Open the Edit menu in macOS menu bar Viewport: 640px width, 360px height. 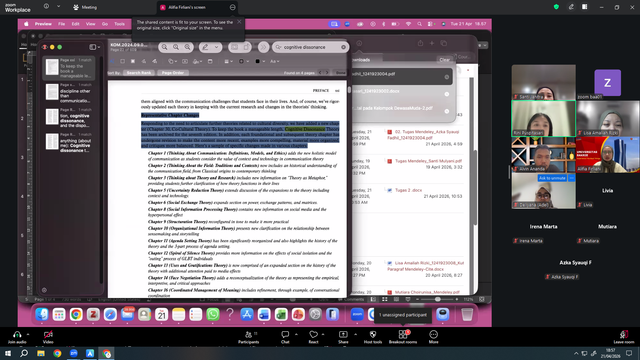[x=76, y=24]
